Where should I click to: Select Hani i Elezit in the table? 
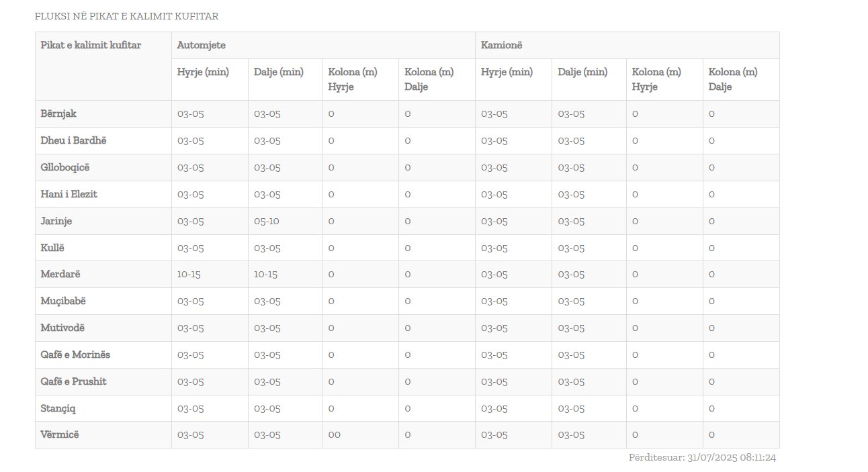69,194
